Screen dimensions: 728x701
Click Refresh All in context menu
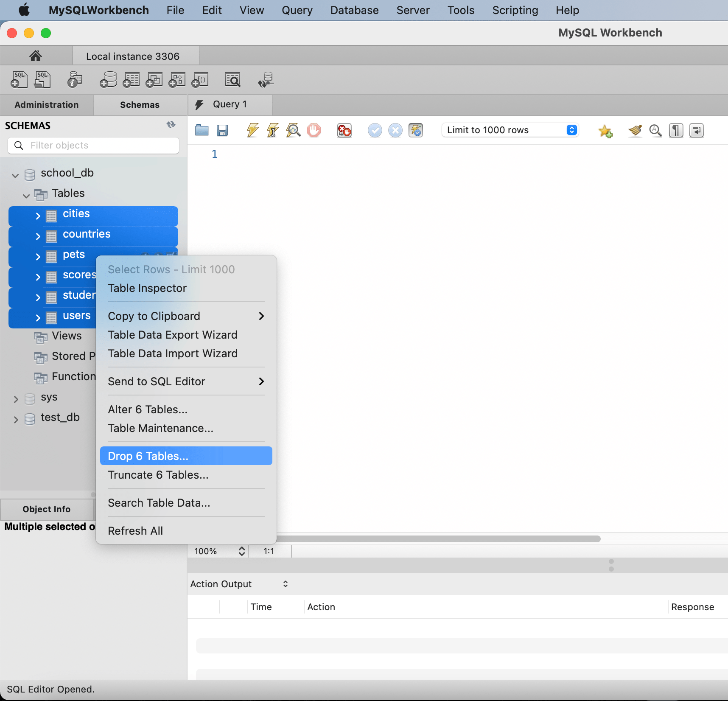[x=135, y=530]
